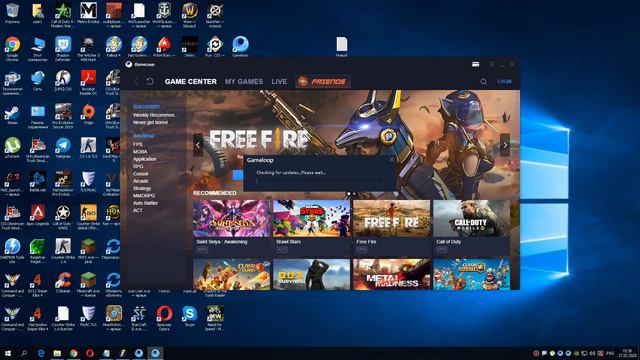Show the previous banner with left arrow
The height and width of the screenshot is (360, 640).
(x=198, y=145)
